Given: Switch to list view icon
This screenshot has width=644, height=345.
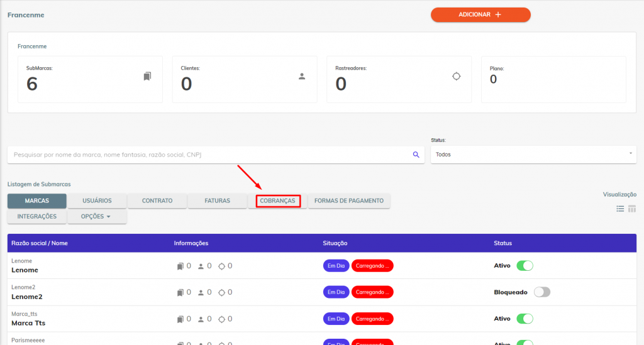Looking at the screenshot, I should point(620,209).
